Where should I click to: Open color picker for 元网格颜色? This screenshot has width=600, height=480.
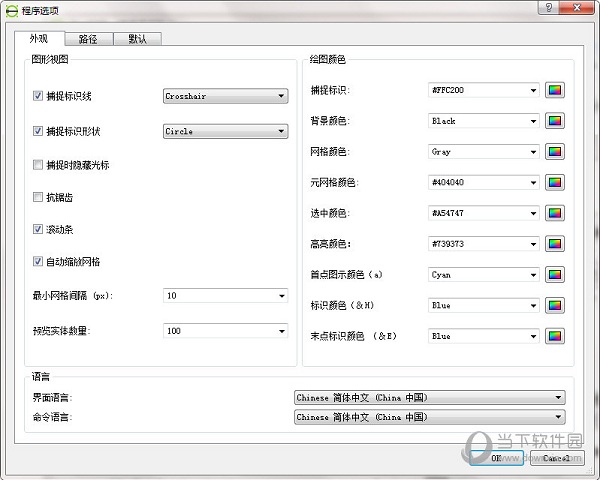(554, 183)
